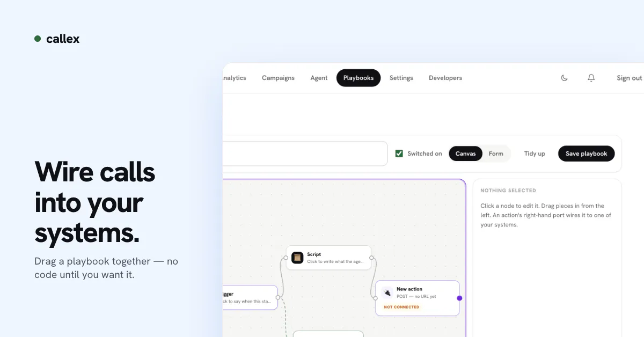
Task: Click the callex green dot logo
Action: click(x=38, y=39)
